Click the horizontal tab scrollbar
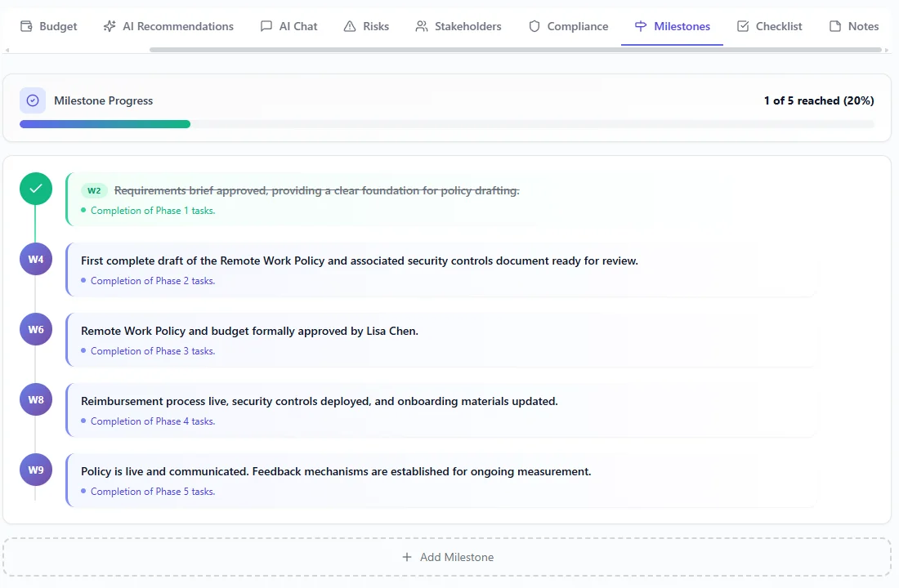Image resolution: width=899 pixels, height=588 pixels. tap(515, 50)
